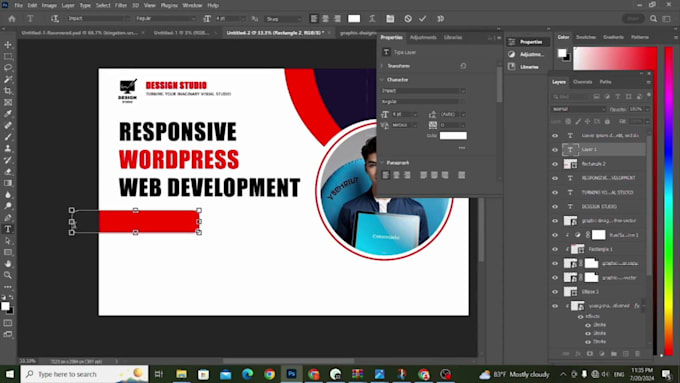The image size is (680, 383).
Task: Left align text in options bar
Action: [314, 19]
